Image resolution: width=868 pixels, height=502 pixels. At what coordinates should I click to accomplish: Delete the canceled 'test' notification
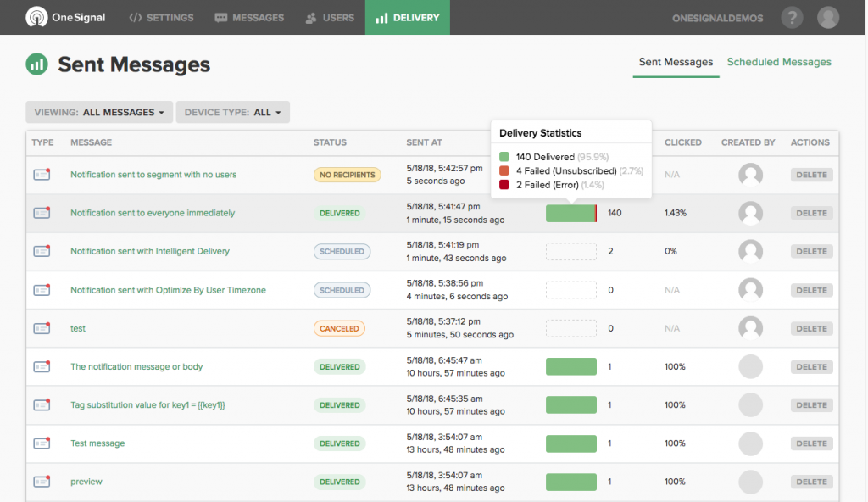click(811, 328)
